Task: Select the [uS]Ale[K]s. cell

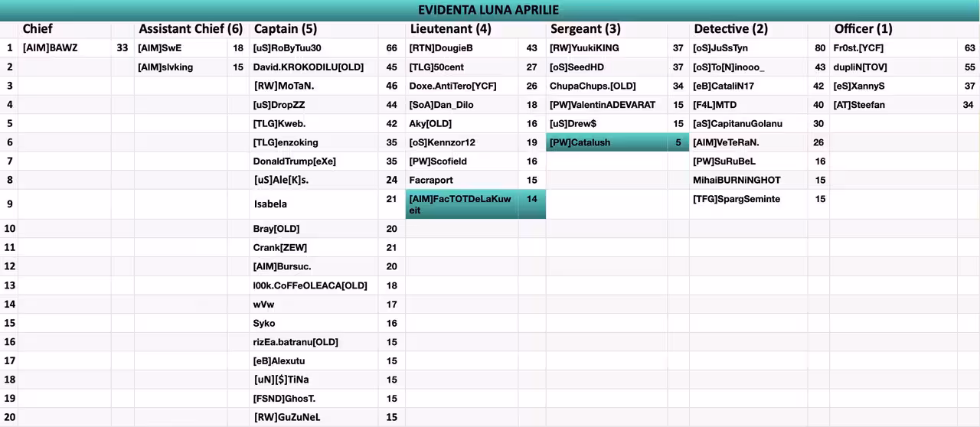Action: tap(314, 180)
